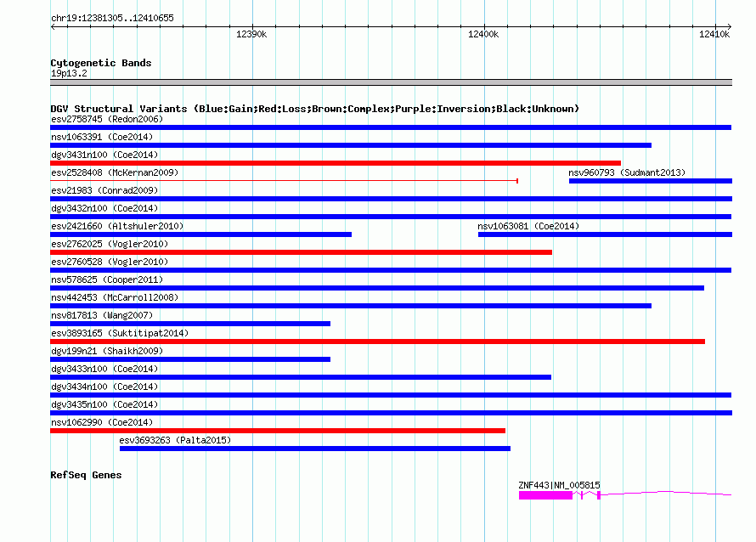Click the dgv3435n100 (Coe2014) label
This screenshot has width=756, height=542.
pos(104,404)
